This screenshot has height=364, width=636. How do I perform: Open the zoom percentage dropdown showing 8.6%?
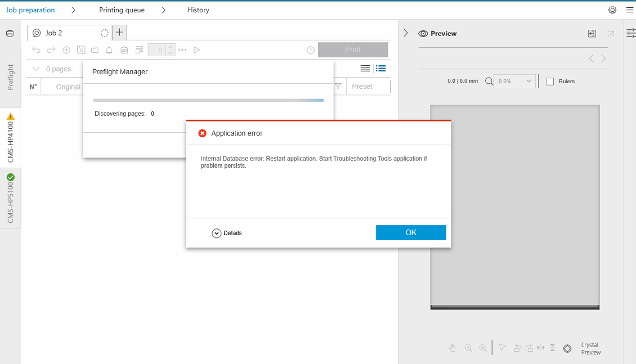(513, 81)
